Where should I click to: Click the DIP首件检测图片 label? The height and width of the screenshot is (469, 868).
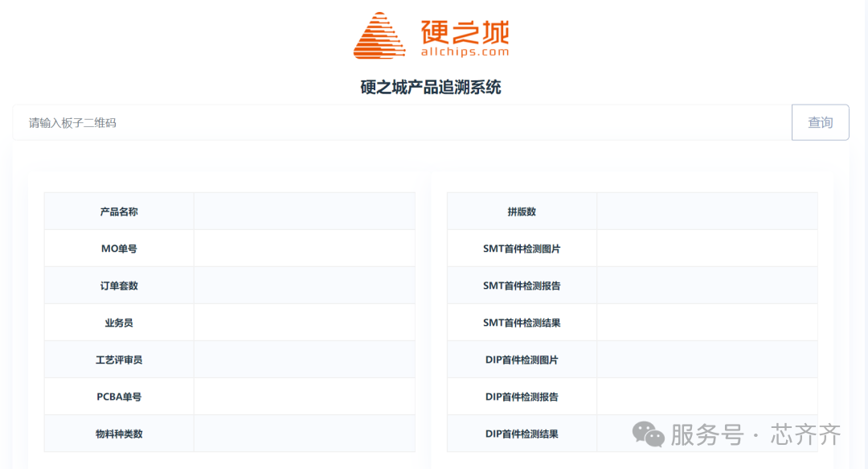pos(522,360)
